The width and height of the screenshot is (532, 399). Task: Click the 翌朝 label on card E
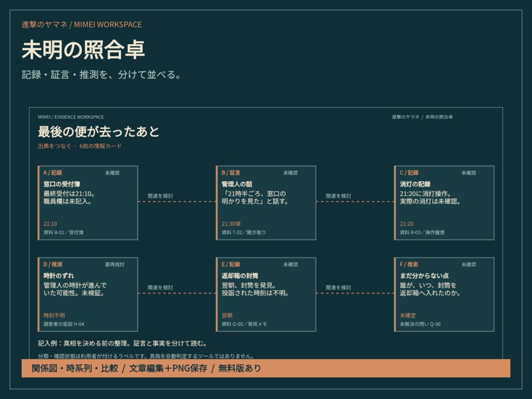(x=227, y=315)
